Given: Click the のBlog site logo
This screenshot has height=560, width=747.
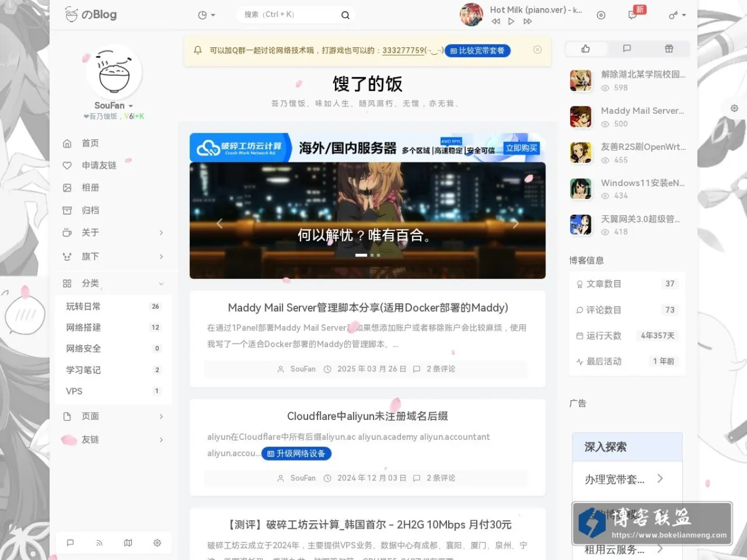Looking at the screenshot, I should point(91,14).
